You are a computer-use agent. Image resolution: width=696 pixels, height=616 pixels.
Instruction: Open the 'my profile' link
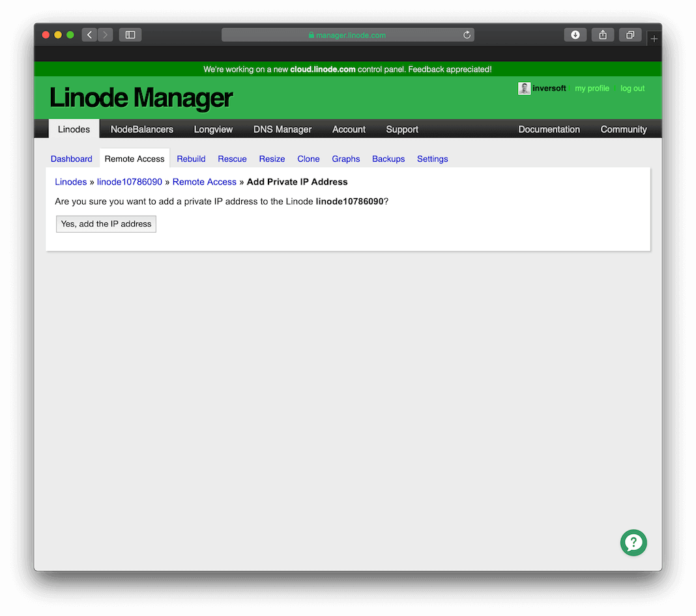tap(592, 89)
